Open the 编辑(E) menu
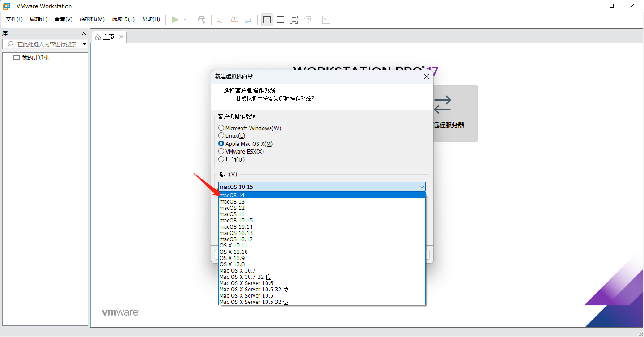The image size is (644, 337). (x=38, y=19)
